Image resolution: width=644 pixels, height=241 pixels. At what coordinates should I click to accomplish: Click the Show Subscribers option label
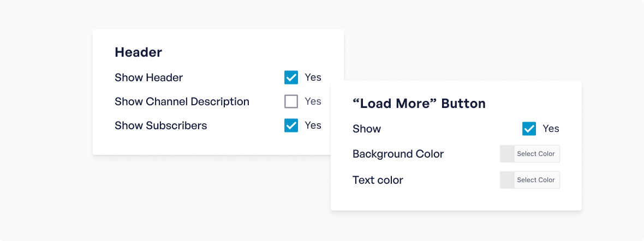pos(160,125)
